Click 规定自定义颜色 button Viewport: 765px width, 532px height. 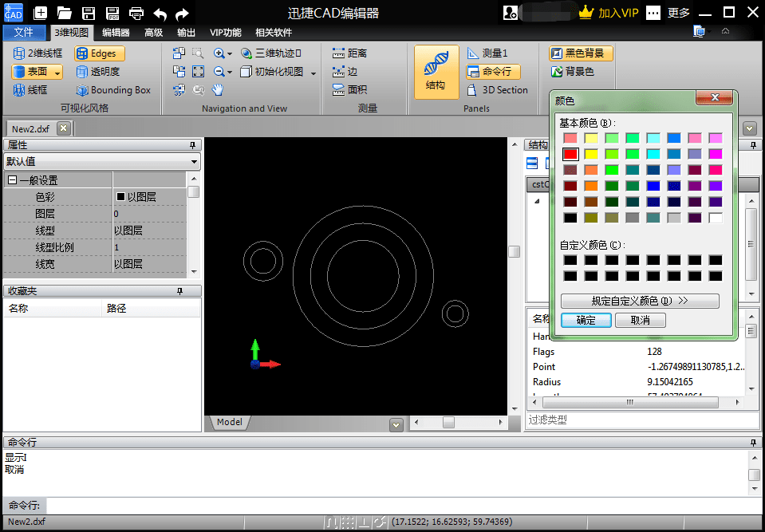tap(640, 301)
